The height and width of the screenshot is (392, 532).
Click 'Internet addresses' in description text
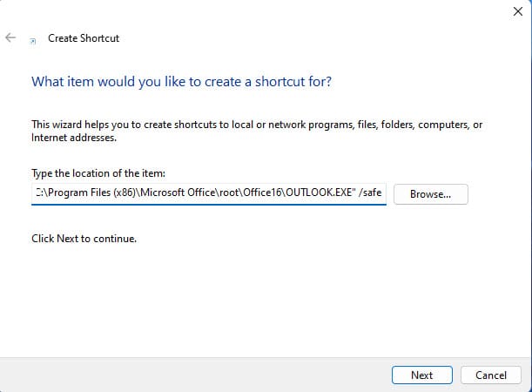pyautogui.click(x=74, y=138)
